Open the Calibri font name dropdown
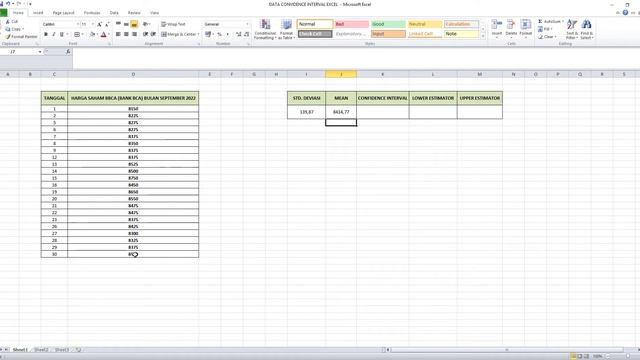This screenshot has height=360, width=640. (x=78, y=24)
